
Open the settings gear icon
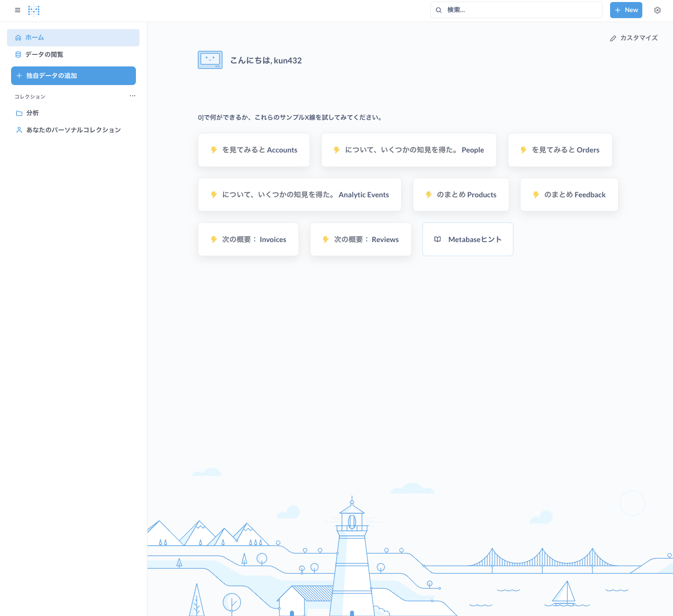(x=657, y=10)
